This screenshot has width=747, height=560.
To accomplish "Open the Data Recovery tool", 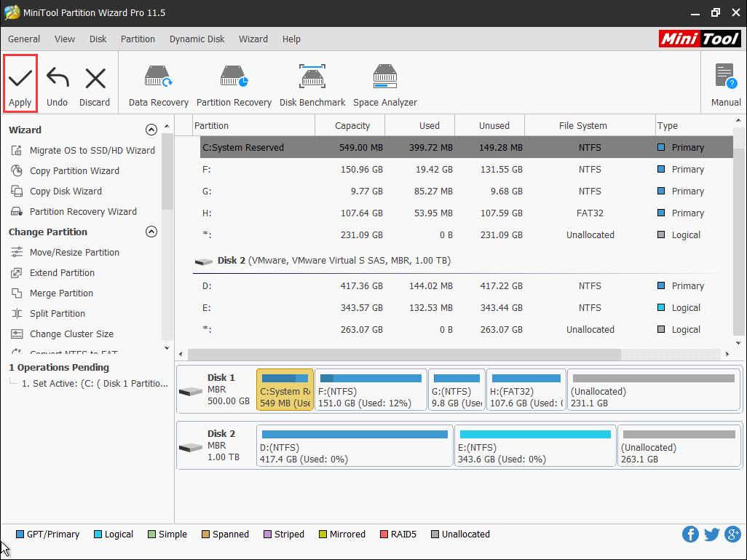I will pyautogui.click(x=159, y=85).
